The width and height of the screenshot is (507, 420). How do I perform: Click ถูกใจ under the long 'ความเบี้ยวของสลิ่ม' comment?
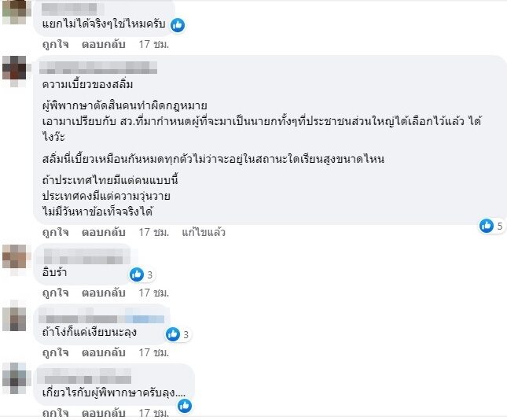point(56,232)
